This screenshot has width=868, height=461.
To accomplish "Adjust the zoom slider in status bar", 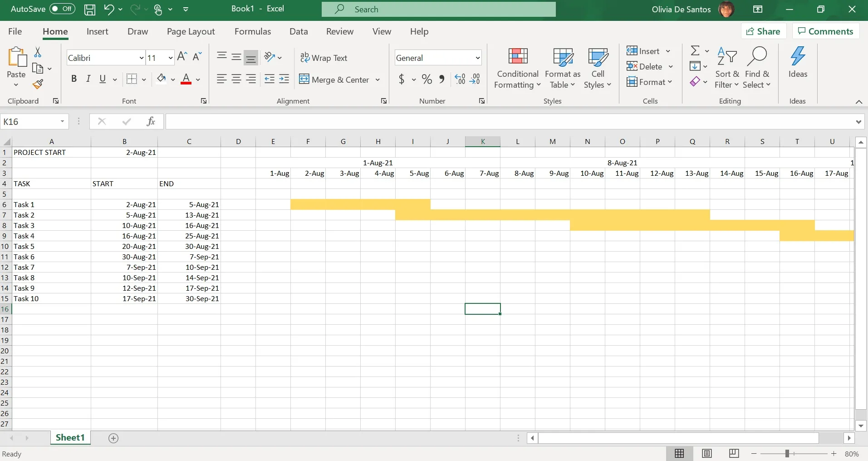I will (787, 454).
